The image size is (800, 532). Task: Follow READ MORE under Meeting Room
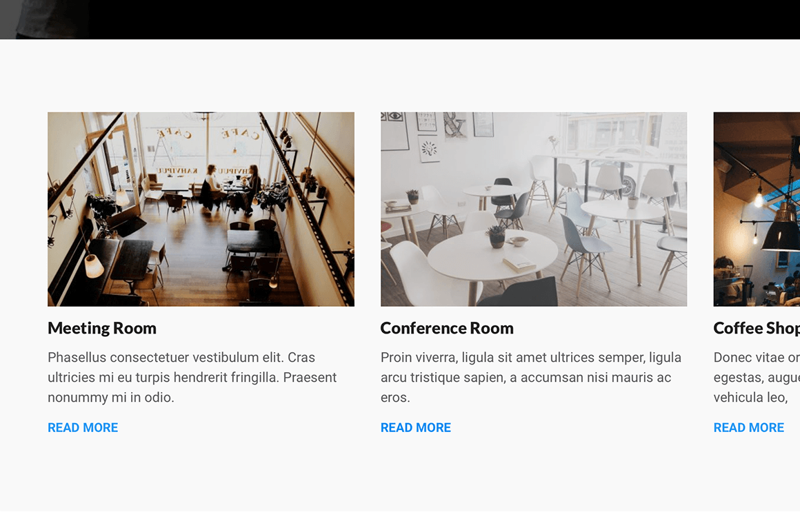tap(83, 427)
